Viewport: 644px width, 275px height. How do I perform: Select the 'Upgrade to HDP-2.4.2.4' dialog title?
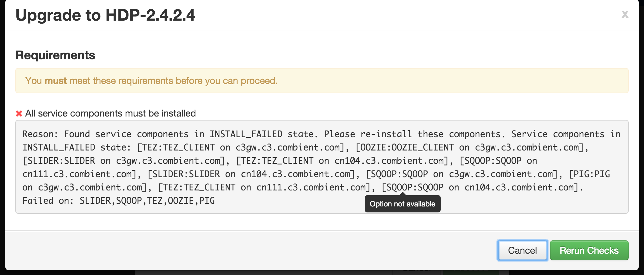(x=106, y=15)
